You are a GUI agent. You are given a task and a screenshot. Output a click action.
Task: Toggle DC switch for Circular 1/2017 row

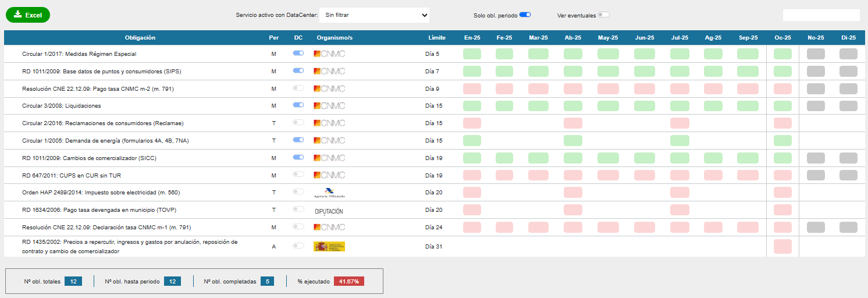click(298, 54)
